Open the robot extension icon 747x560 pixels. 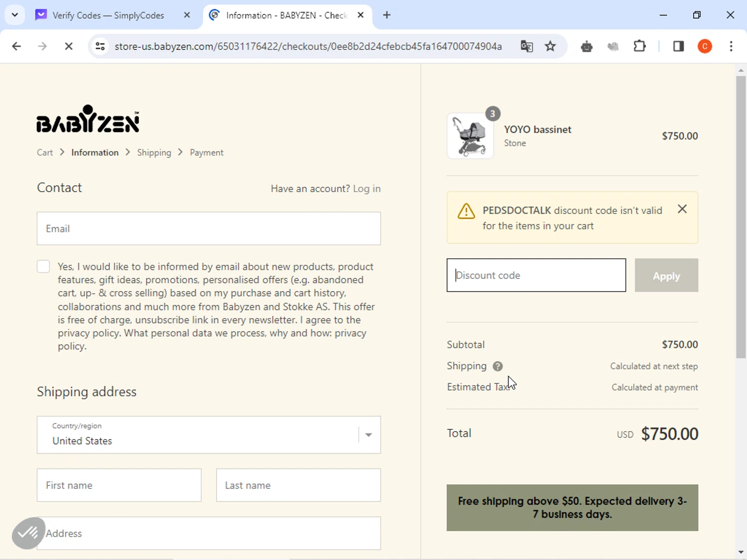(x=587, y=46)
